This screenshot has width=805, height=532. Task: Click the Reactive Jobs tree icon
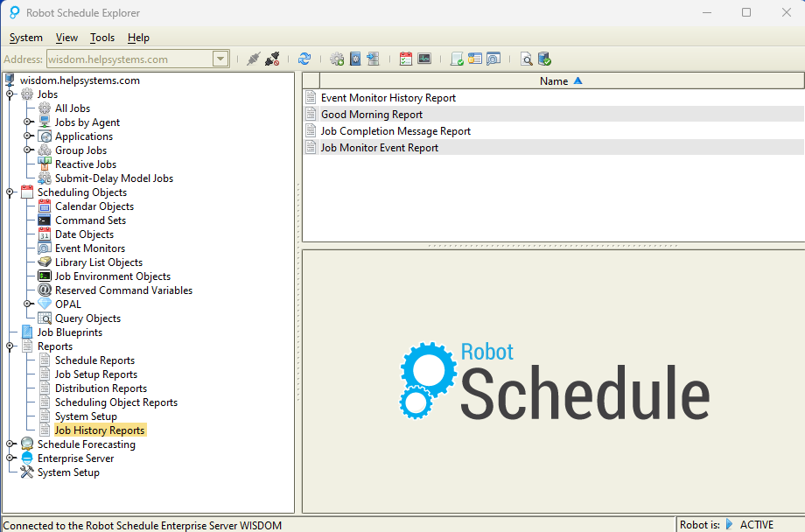[45, 164]
